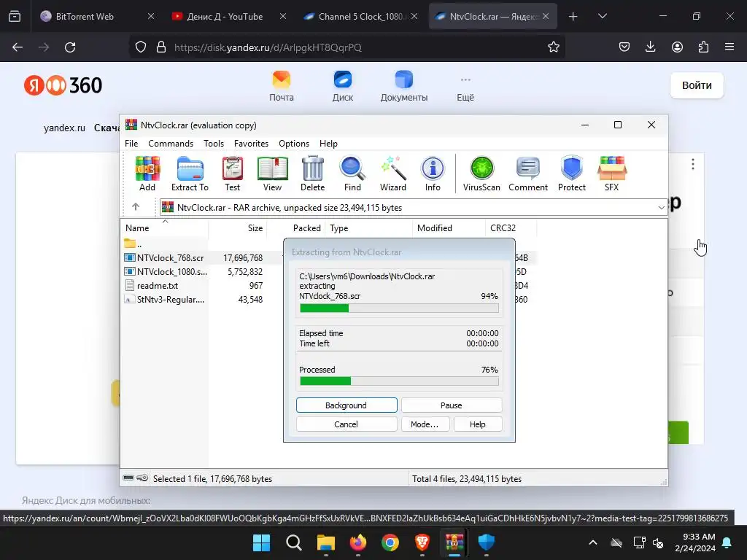Open the Tools menu

tap(214, 144)
